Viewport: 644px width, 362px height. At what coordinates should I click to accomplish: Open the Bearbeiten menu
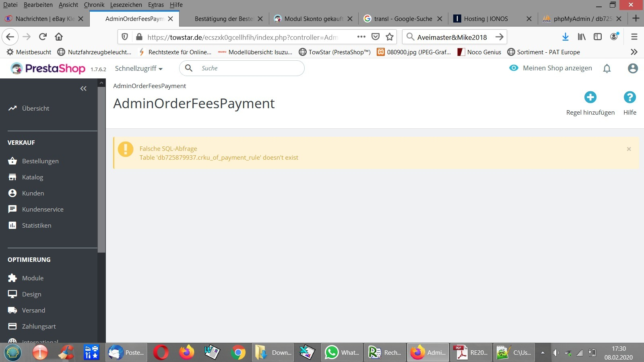click(x=38, y=5)
